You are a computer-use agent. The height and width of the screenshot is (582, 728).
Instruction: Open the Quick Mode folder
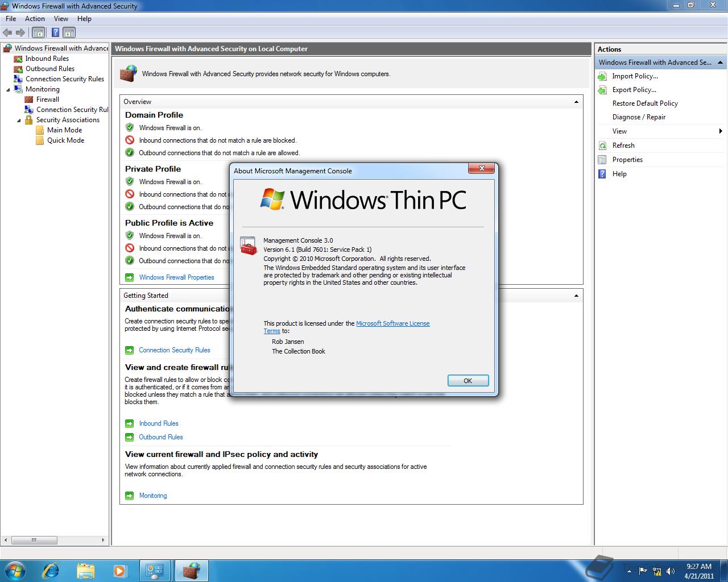point(65,140)
